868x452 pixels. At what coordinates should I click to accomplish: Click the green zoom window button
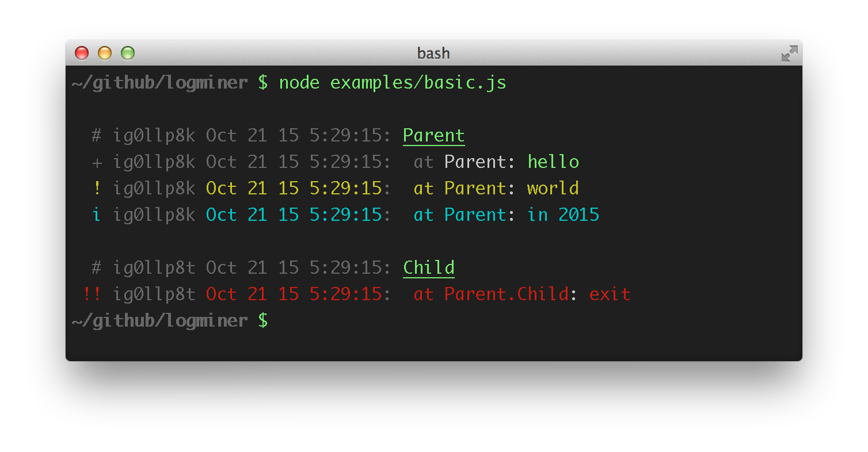[x=128, y=53]
